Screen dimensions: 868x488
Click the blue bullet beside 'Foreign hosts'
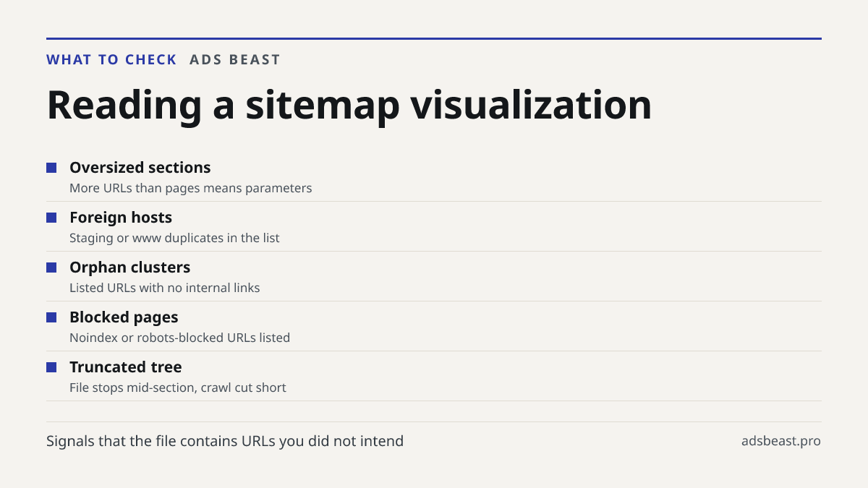coord(51,218)
